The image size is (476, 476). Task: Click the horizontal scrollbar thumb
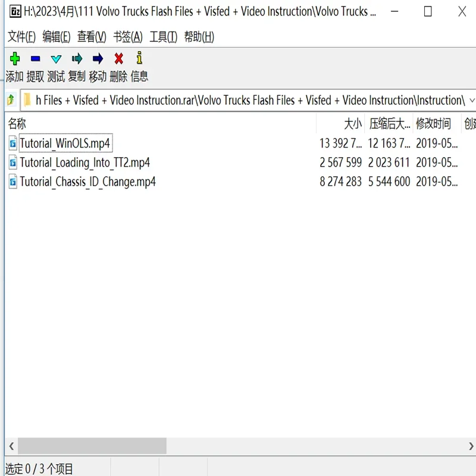click(92, 446)
